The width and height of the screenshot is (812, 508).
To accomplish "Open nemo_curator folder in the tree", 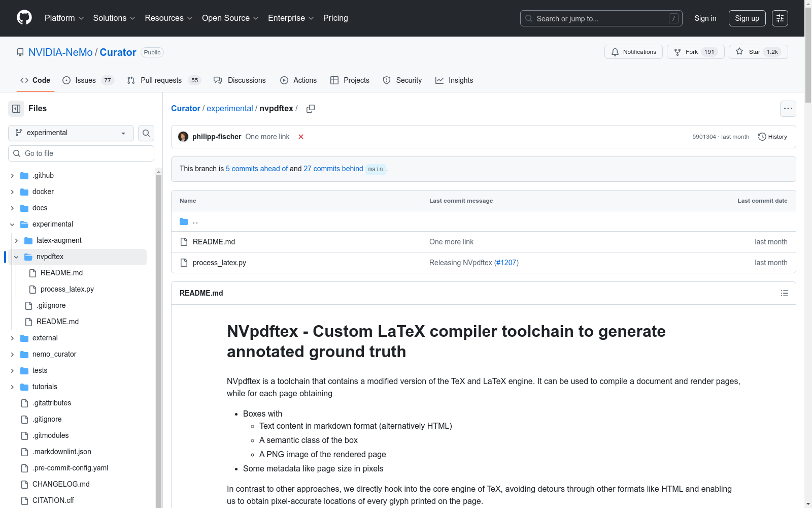I will (54, 355).
